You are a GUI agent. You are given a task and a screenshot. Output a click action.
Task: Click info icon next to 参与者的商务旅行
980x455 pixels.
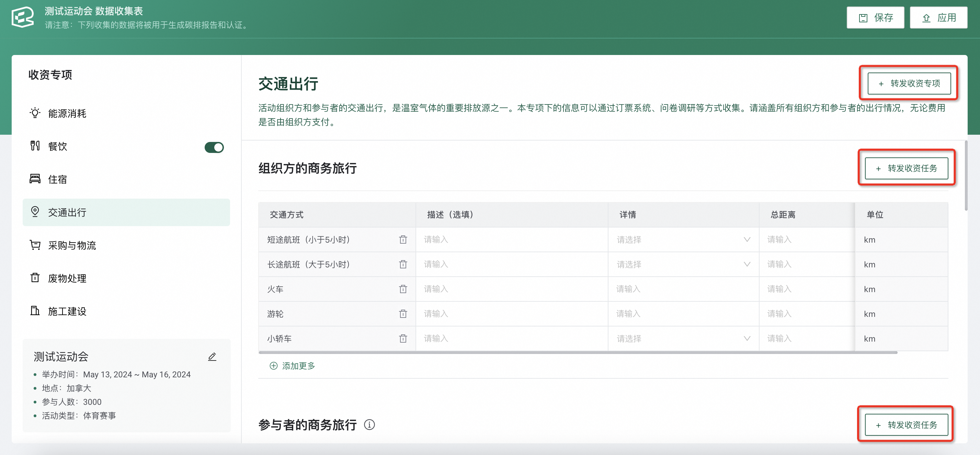point(369,424)
